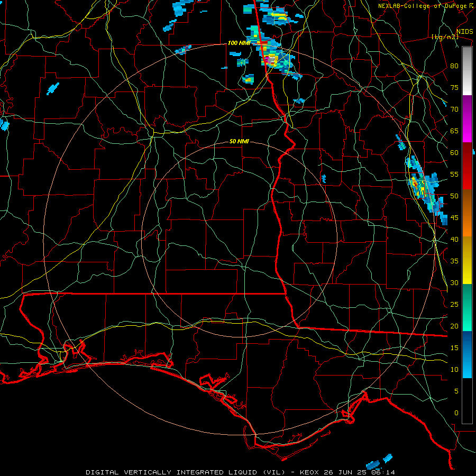Click the 100 NMI range ring label
Screen dimensions: 476x476
click(x=239, y=43)
